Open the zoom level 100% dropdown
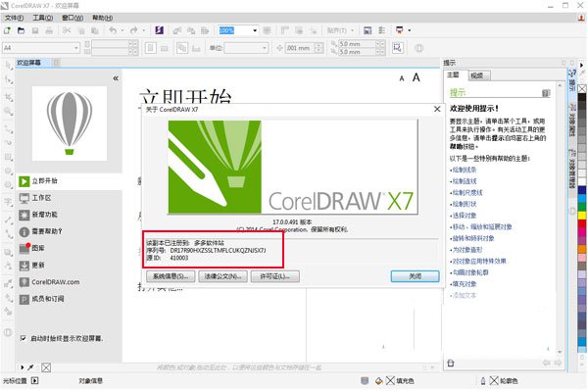 tap(255, 30)
